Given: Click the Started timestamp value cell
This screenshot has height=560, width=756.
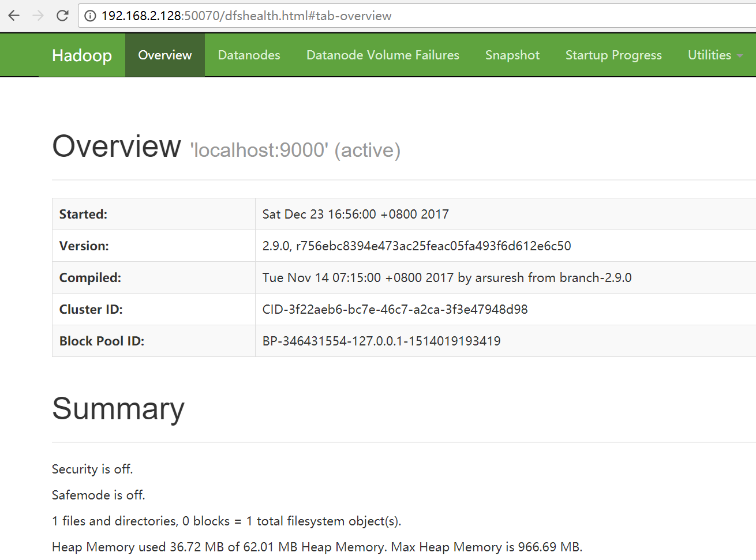Looking at the screenshot, I should 355,215.
